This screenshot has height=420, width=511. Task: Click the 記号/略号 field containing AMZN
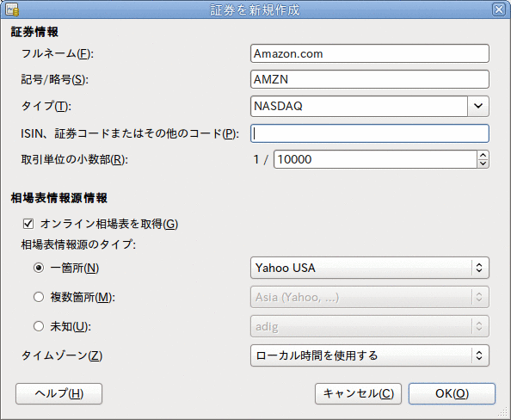click(x=370, y=79)
